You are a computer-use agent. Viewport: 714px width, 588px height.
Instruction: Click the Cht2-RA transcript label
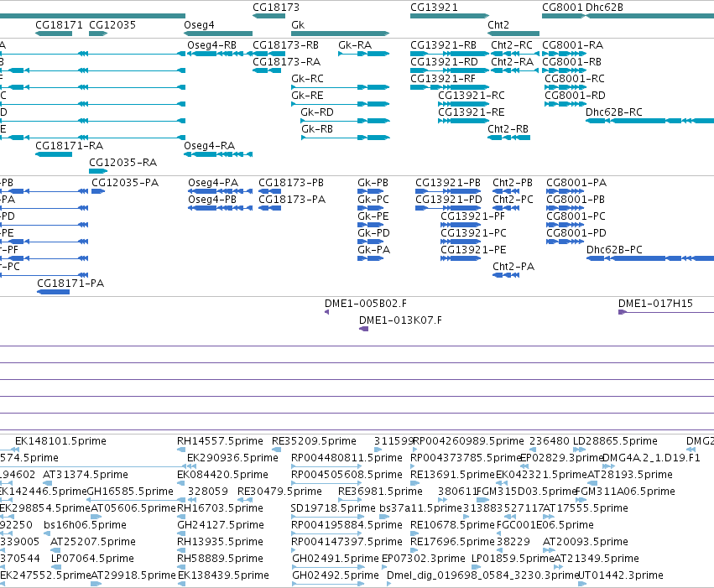point(512,62)
